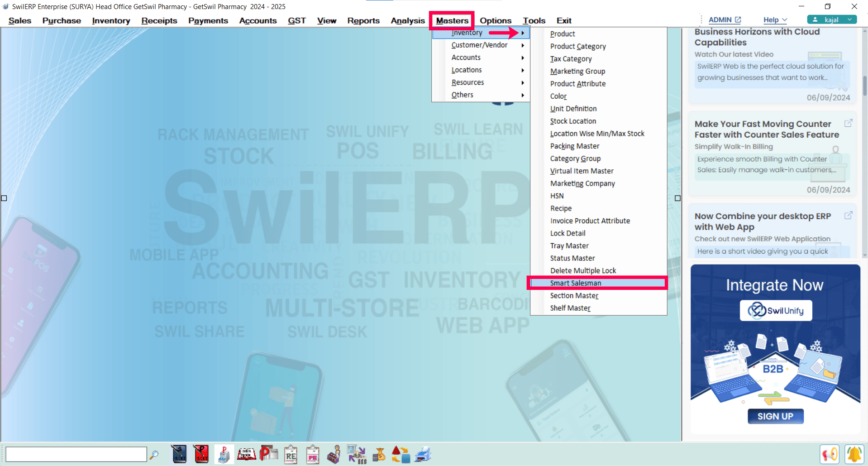Expand the Locations submenu
This screenshot has width=868, height=466.
[523, 70]
